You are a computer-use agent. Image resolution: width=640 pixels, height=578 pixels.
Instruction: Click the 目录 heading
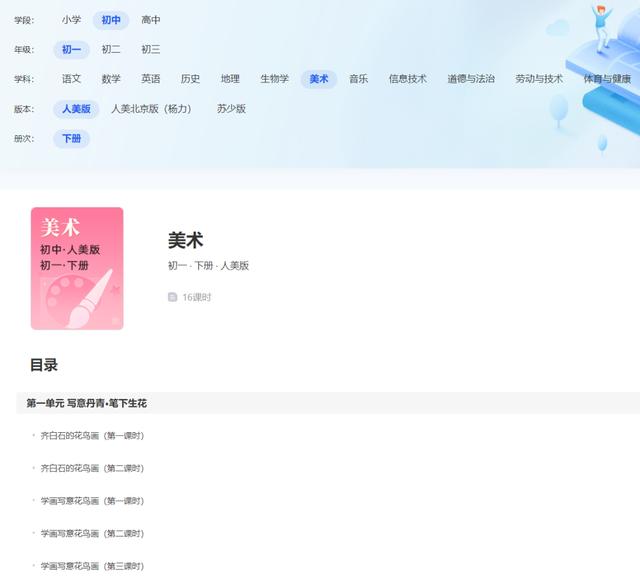click(44, 365)
